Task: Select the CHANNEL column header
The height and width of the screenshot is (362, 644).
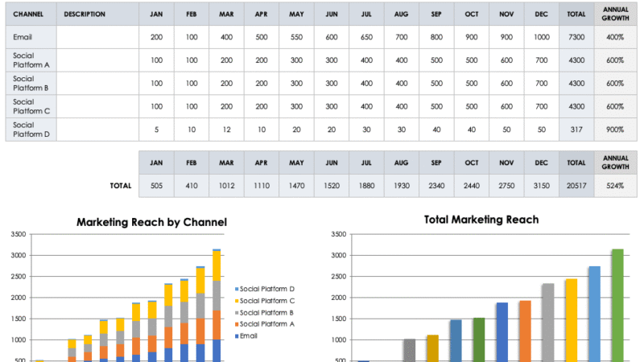Action: pos(31,14)
